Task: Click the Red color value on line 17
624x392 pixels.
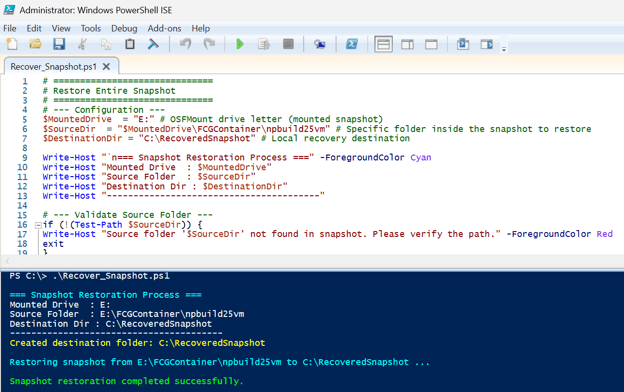Action: click(x=604, y=234)
